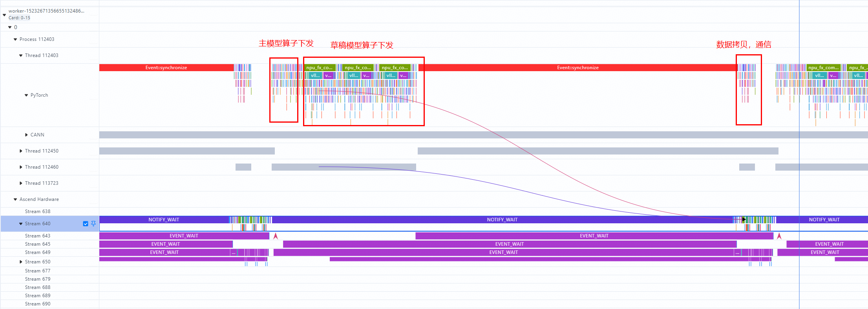The height and width of the screenshot is (309, 868).
Task: Click the leftmost Event::synchronize block
Action: pyautogui.click(x=166, y=68)
